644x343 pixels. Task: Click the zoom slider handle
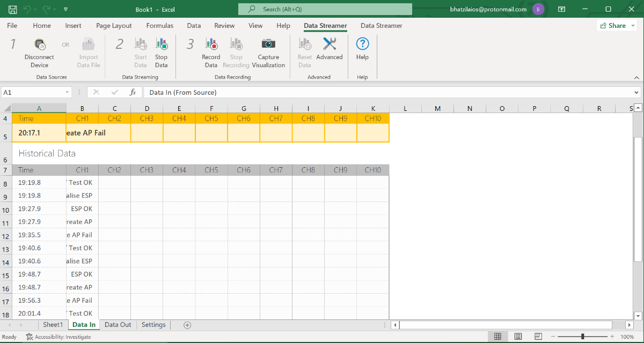(x=583, y=337)
